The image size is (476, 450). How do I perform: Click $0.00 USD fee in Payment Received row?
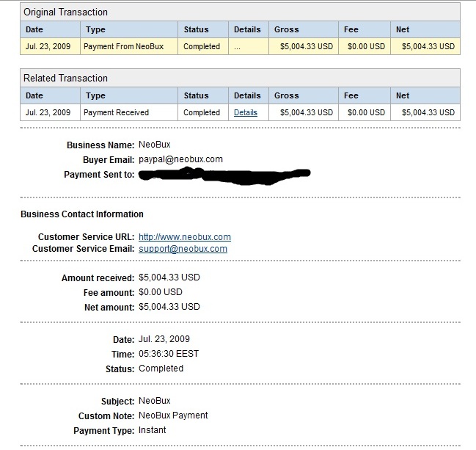[x=366, y=113]
